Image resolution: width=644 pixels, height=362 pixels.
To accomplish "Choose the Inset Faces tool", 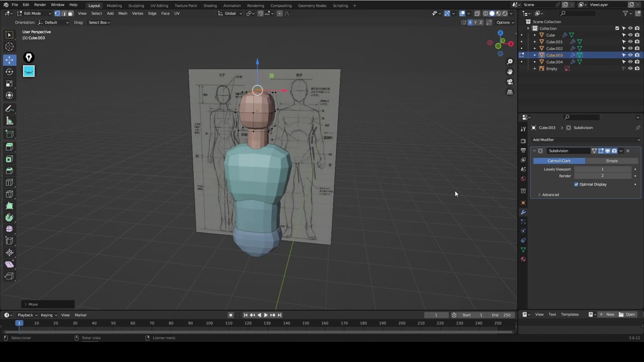I will (x=9, y=159).
